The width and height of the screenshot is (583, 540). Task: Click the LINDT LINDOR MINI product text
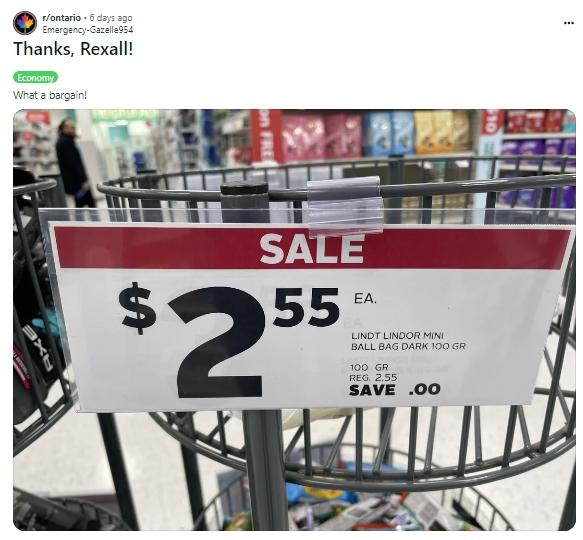[397, 335]
